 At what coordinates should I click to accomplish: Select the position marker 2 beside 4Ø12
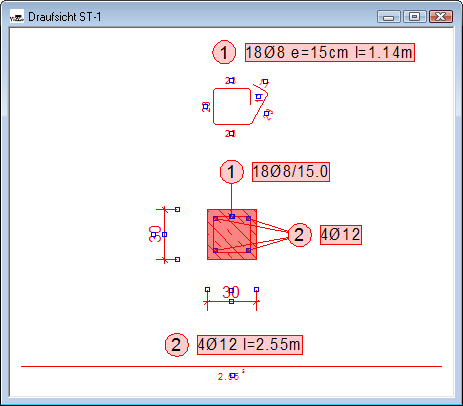click(299, 235)
